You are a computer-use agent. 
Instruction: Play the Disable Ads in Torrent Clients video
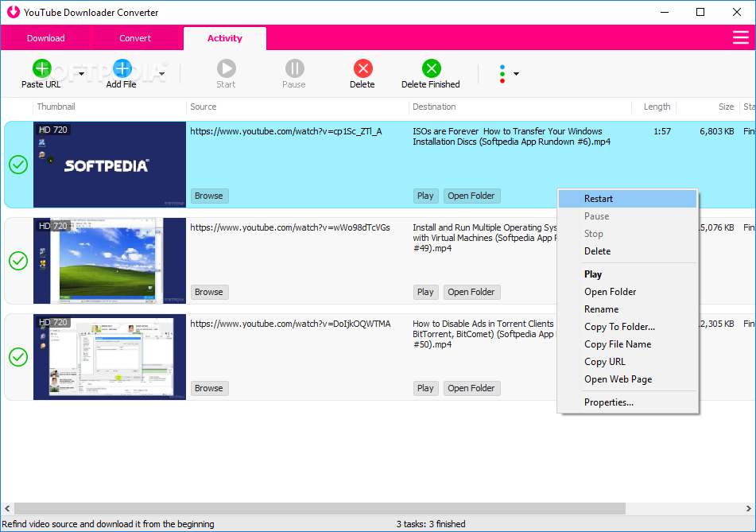coord(426,388)
